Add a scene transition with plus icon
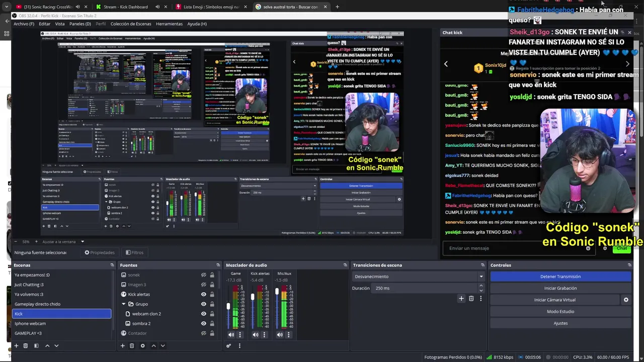The height and width of the screenshot is (362, 644). (461, 298)
